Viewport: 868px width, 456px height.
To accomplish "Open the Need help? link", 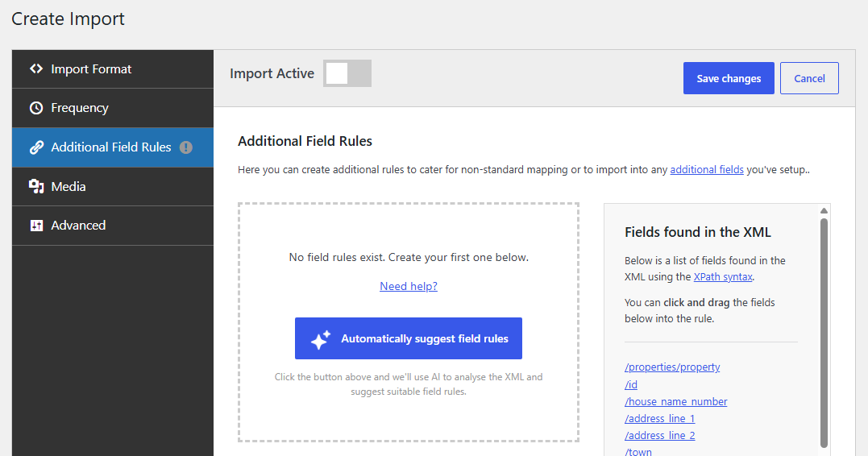I will coord(409,286).
